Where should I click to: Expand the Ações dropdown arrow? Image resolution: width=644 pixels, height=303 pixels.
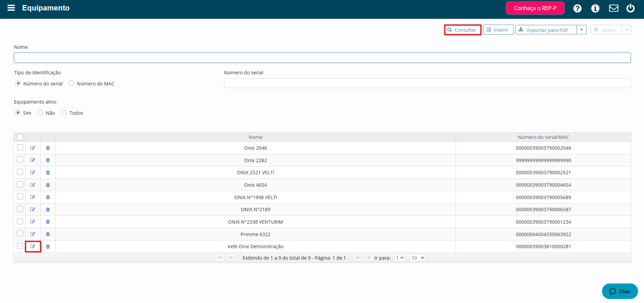(627, 30)
